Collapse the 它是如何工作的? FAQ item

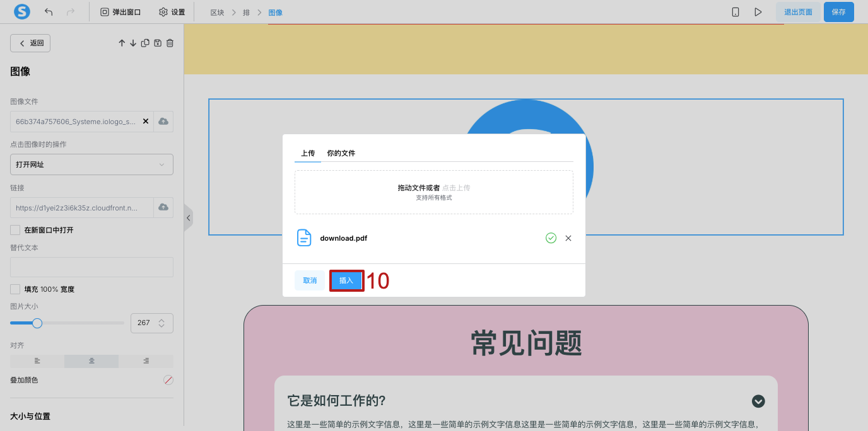pos(758,401)
